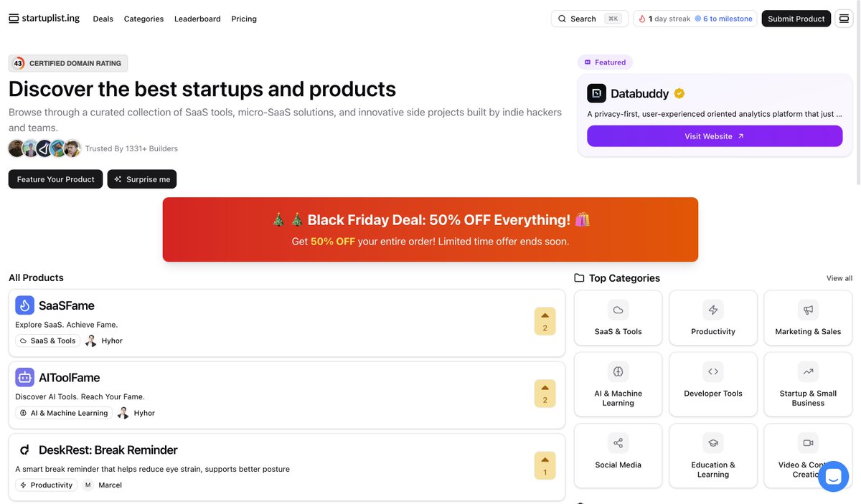Click the Submit Product button
This screenshot has height=504, width=861.
(796, 19)
